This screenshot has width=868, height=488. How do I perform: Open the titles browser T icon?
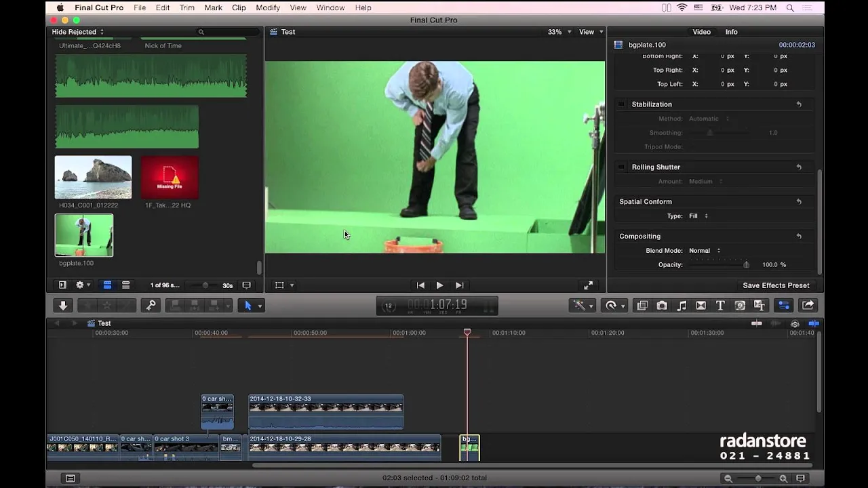point(720,306)
